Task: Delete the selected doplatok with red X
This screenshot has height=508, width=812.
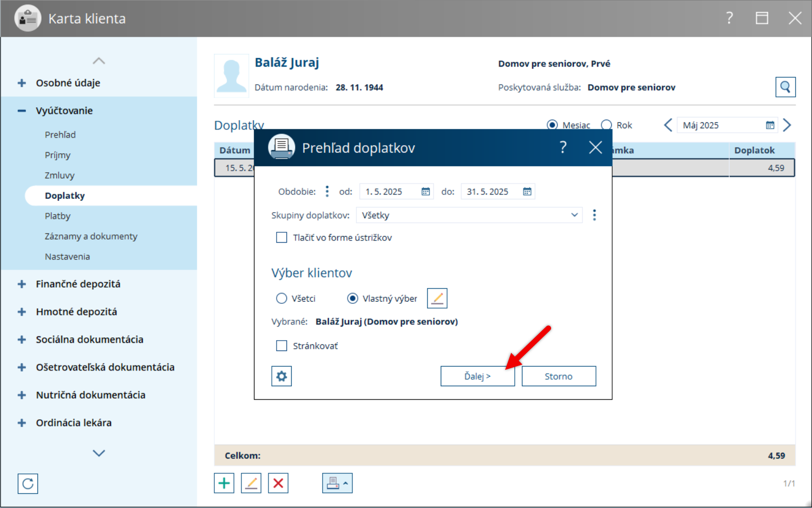Action: click(278, 483)
